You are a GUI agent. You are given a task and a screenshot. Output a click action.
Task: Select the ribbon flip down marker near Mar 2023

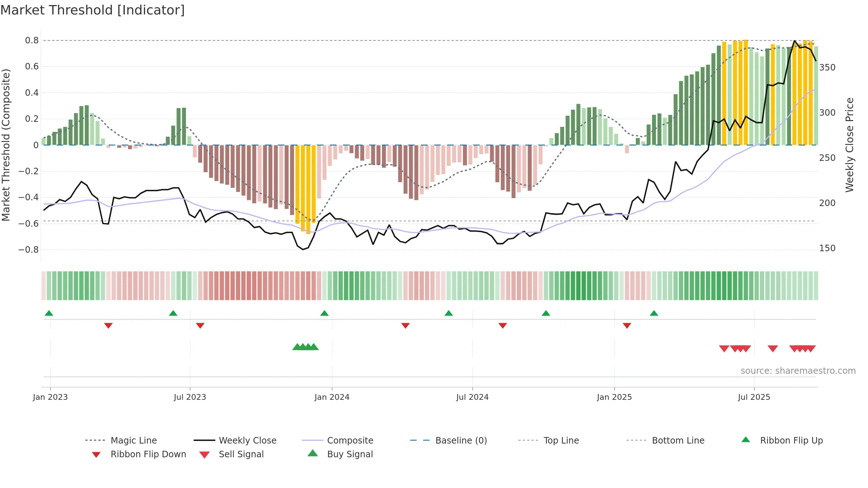[109, 326]
